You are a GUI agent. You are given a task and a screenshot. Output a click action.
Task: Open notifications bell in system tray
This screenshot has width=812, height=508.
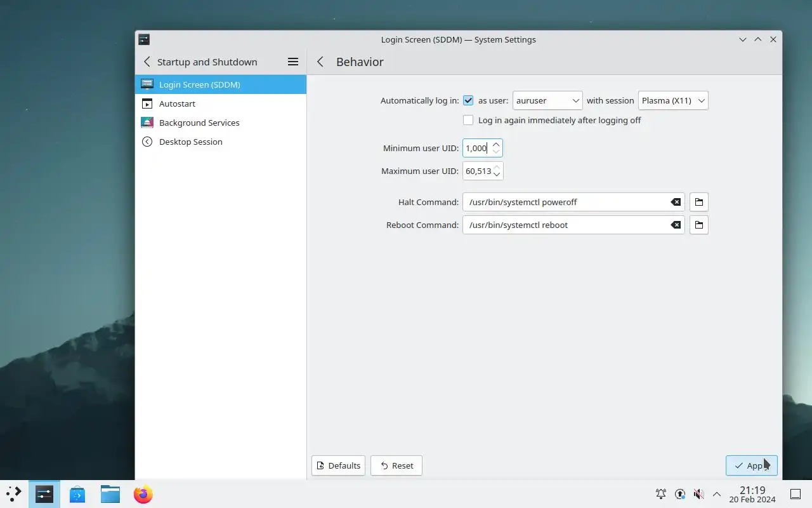click(661, 494)
